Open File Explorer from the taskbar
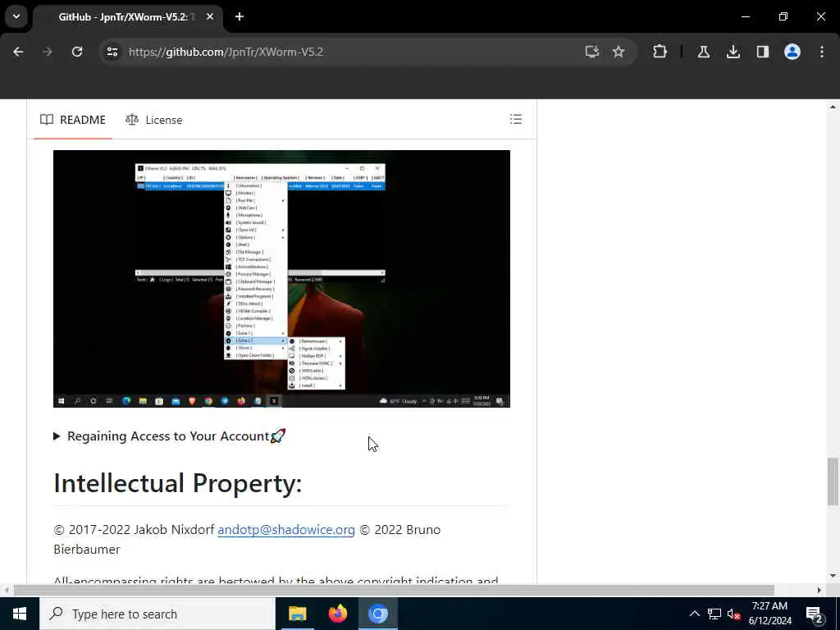Image resolution: width=840 pixels, height=630 pixels. (297, 614)
